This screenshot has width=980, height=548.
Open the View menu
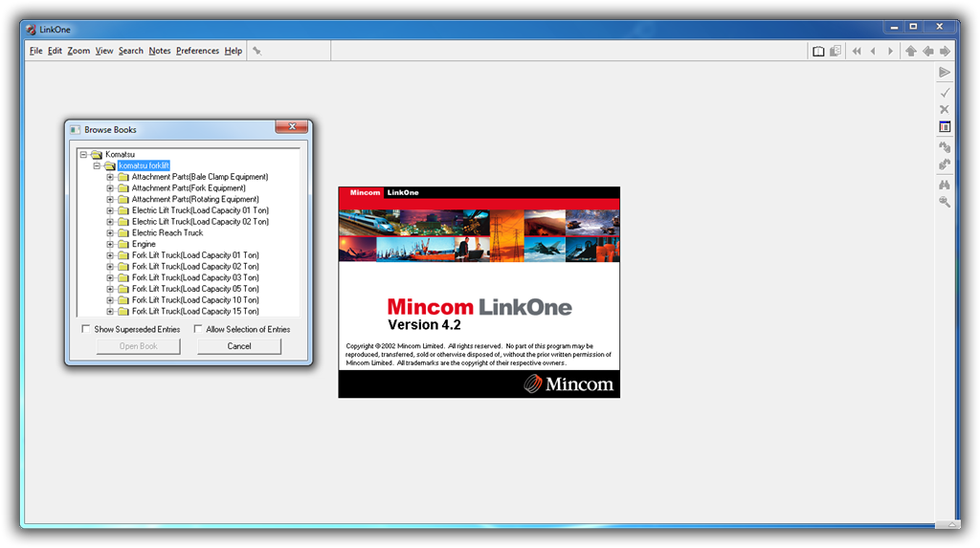click(104, 52)
